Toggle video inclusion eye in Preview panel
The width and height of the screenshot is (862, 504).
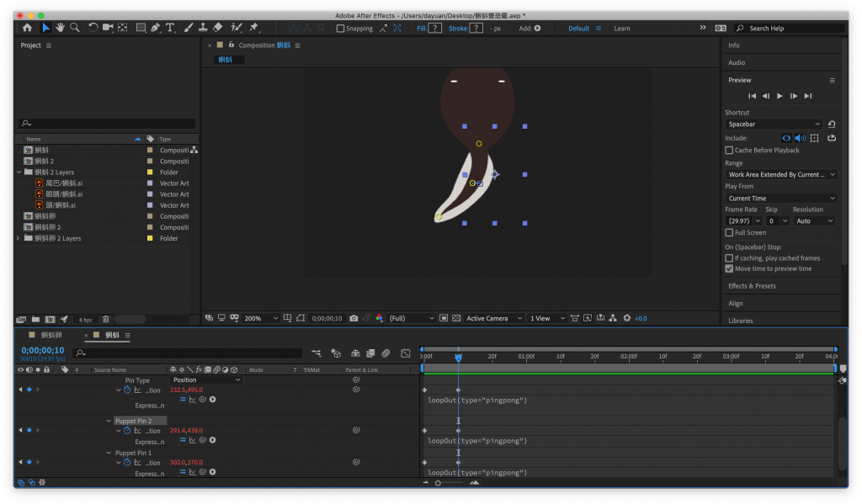[x=787, y=138]
